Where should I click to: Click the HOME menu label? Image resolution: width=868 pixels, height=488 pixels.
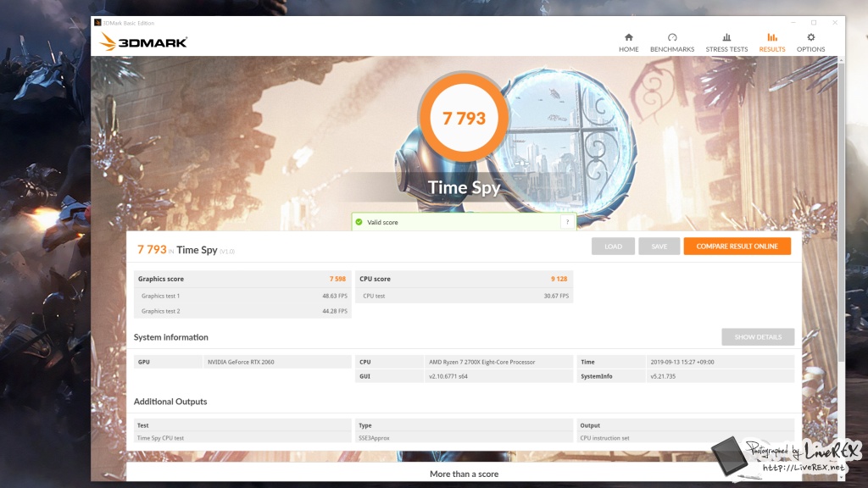point(628,49)
